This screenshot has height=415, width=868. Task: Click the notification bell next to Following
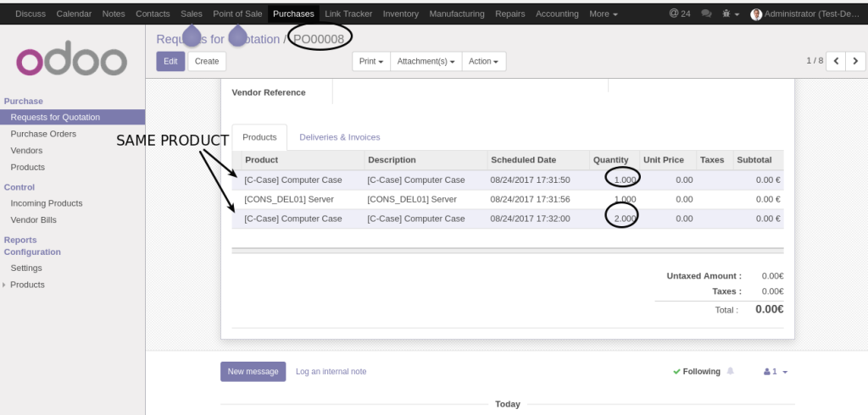click(x=731, y=371)
